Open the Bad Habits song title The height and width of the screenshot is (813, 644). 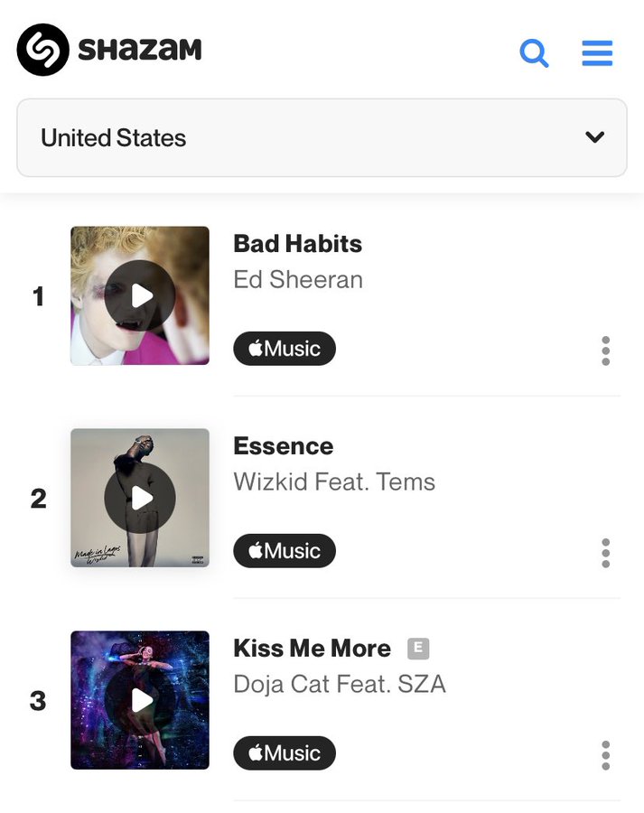pos(297,244)
